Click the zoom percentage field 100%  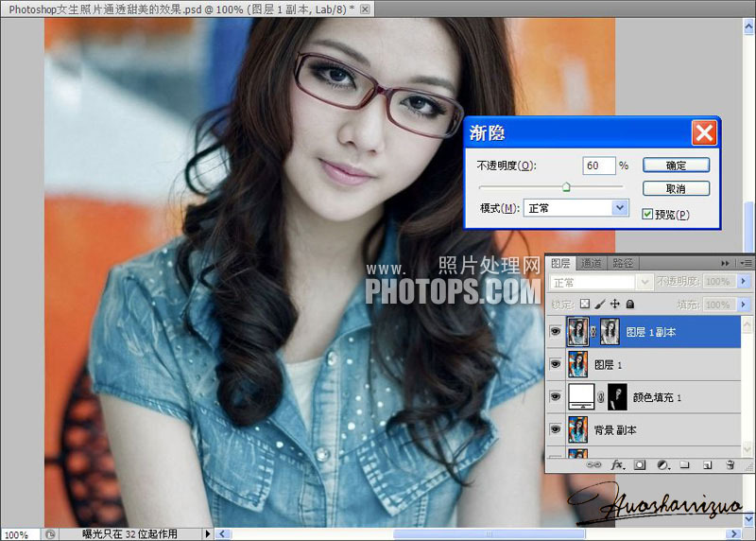[x=20, y=534]
